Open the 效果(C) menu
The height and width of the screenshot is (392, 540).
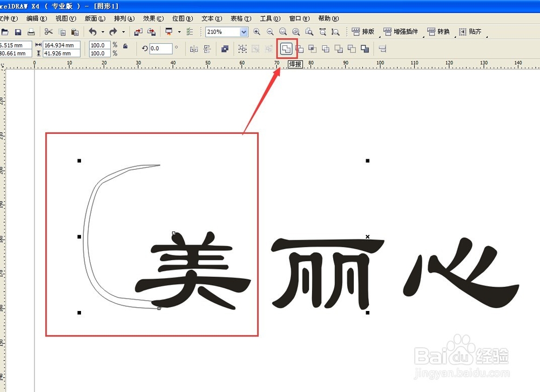click(x=153, y=18)
